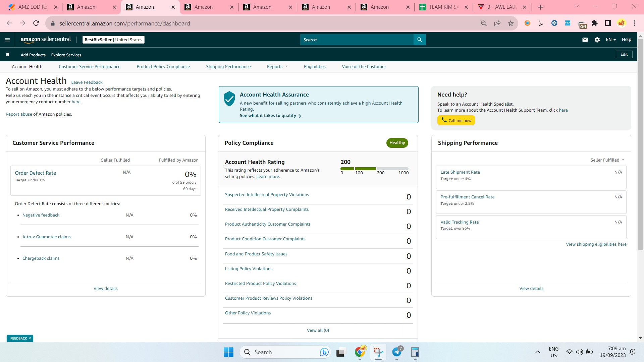This screenshot has height=362, width=644.
Task: Open Chrome from the taskbar
Action: [360, 352]
